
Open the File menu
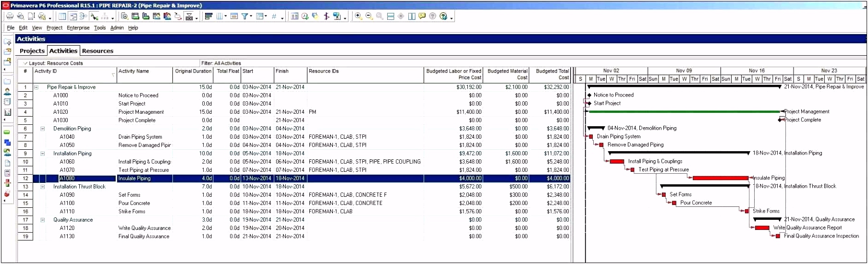click(11, 28)
